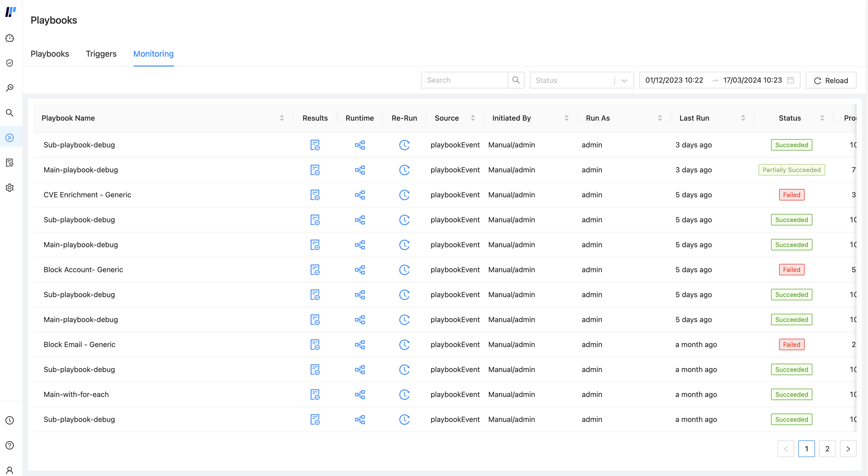Focus the Search input field
The image size is (868, 476).
464,80
